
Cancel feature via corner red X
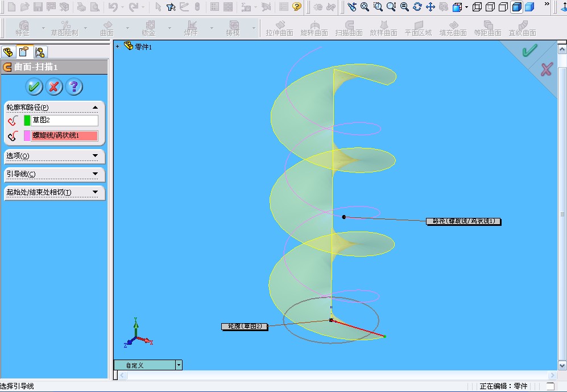coord(547,69)
